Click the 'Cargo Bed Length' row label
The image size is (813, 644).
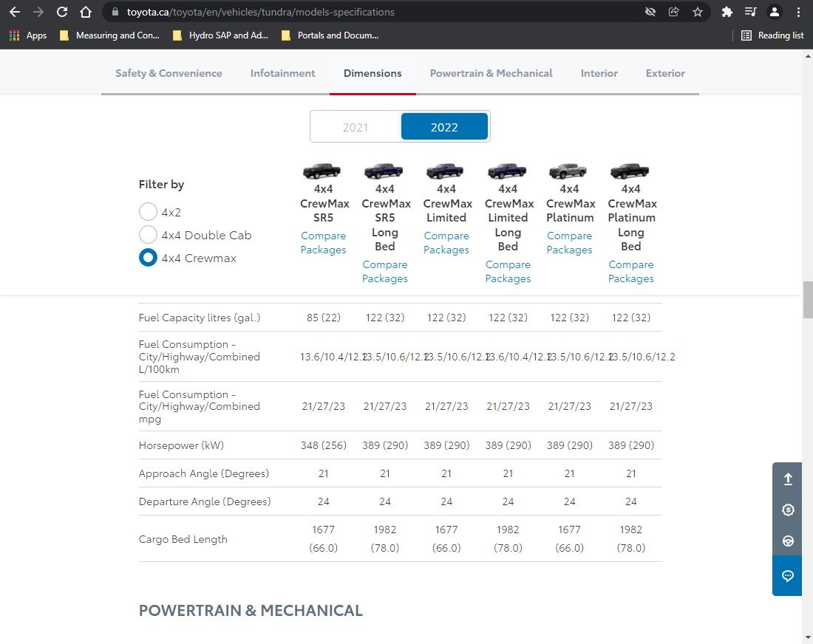point(183,539)
